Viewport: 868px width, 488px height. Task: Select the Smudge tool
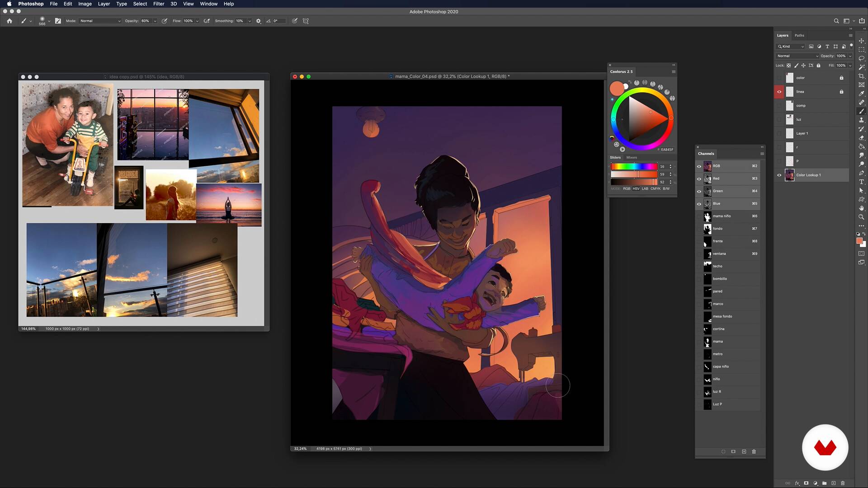tap(861, 155)
